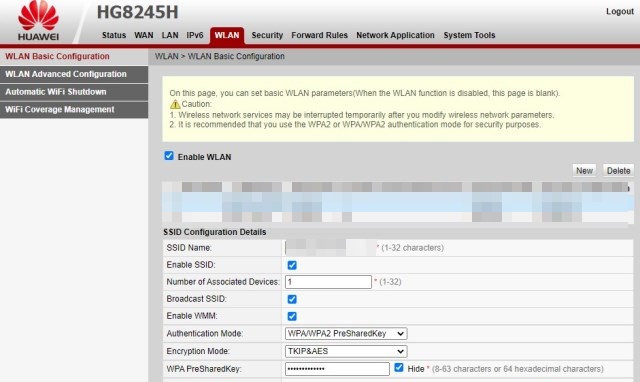The width and height of the screenshot is (640, 382).
Task: Click the Logout link
Action: pyautogui.click(x=620, y=11)
